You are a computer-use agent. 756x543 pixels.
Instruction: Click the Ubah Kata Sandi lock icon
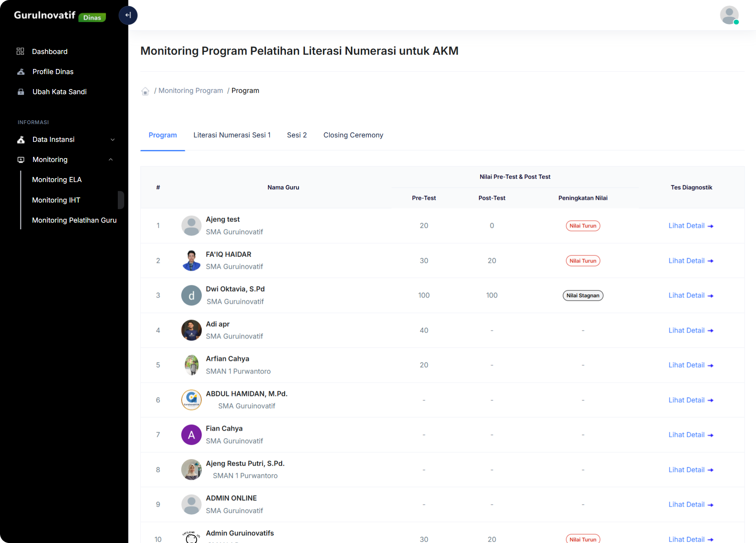[21, 92]
